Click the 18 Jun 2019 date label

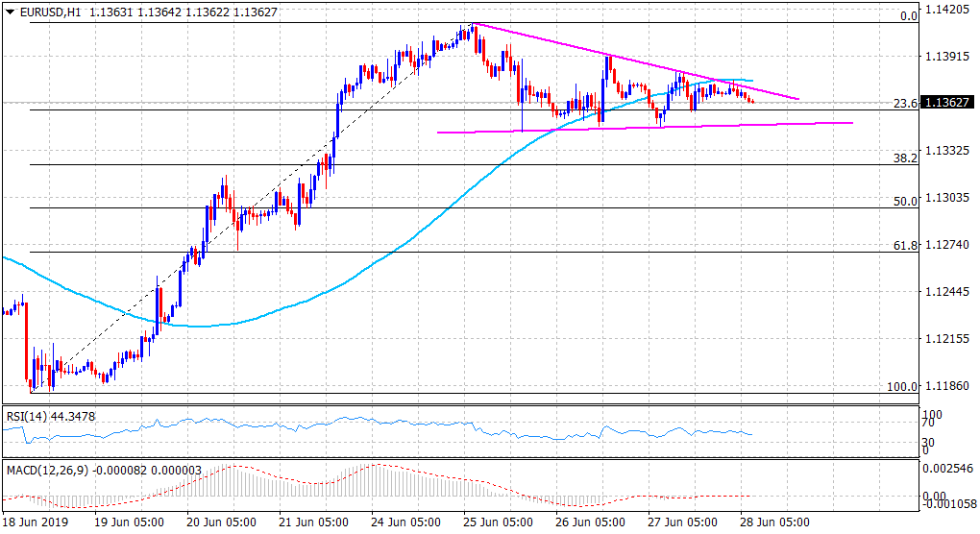pyautogui.click(x=33, y=523)
